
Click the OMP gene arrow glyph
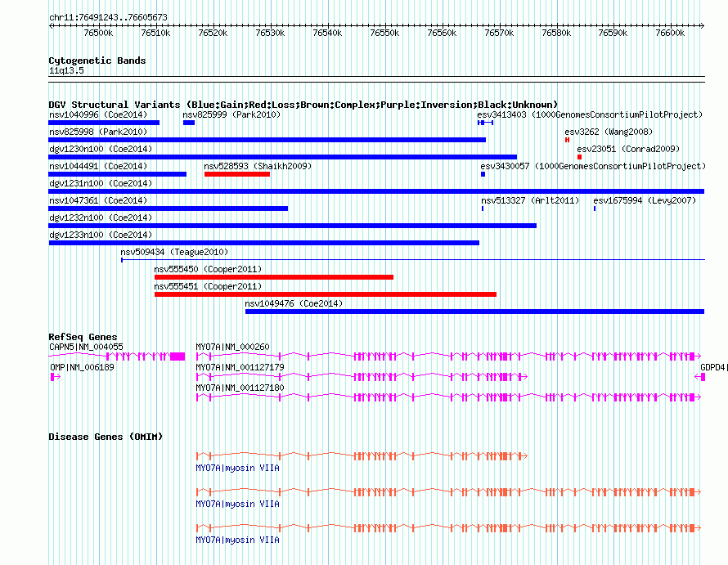[56, 376]
